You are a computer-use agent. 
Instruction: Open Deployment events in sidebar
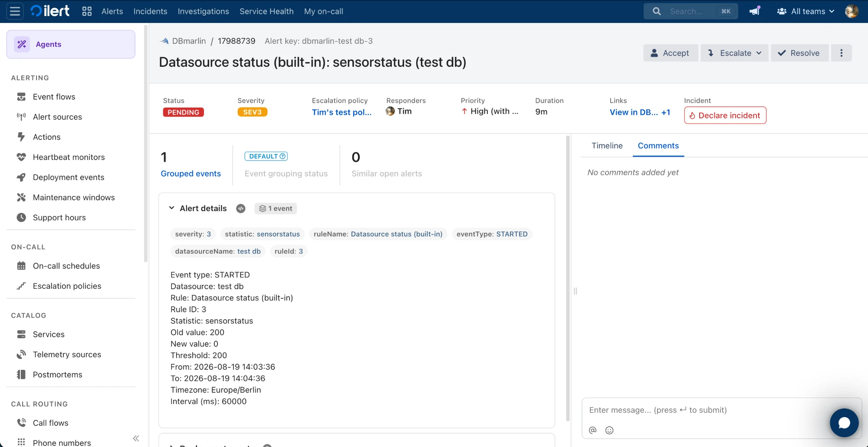[x=69, y=177]
